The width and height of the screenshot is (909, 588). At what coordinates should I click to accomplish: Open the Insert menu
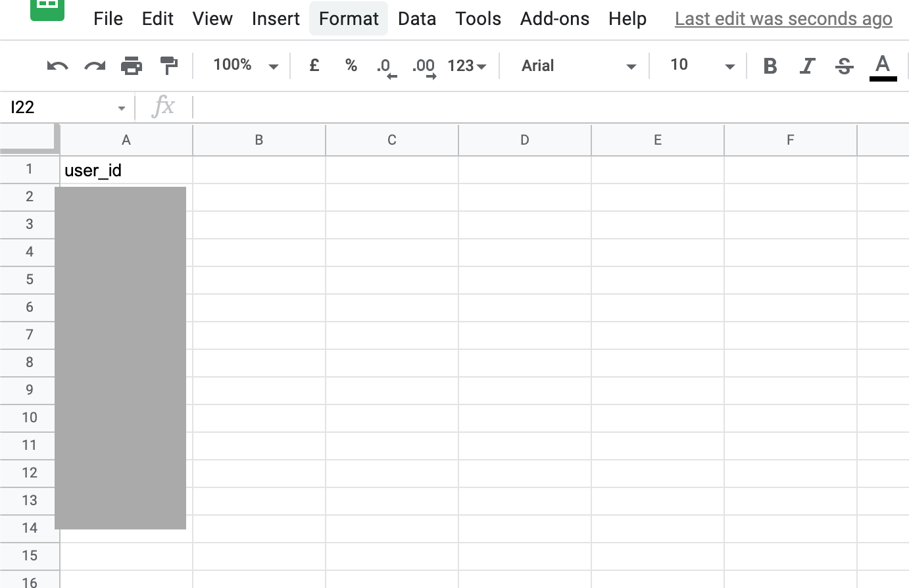(x=276, y=18)
